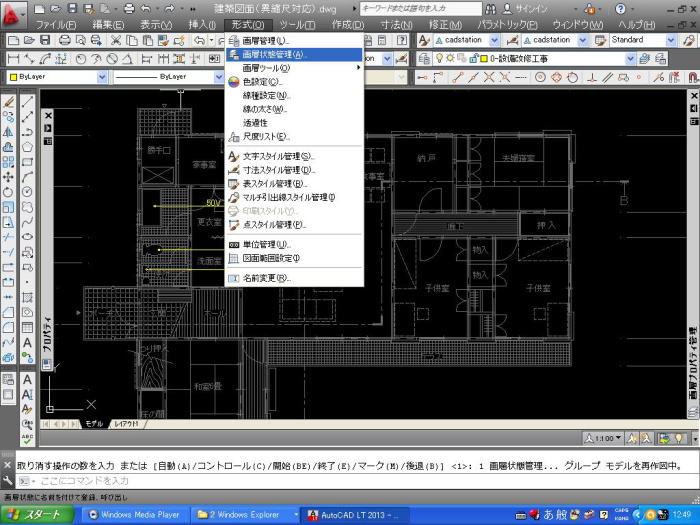Expand the 画層ツール submenu arrow
Image resolution: width=700 pixels, height=525 pixels.
pyautogui.click(x=358, y=68)
